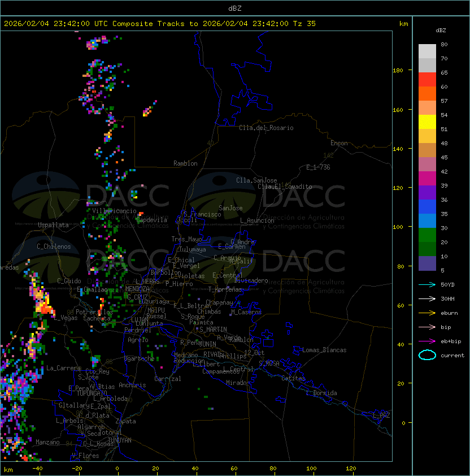The image size is (470, 476).
Task: Click the timestamp header text 2026/02/04 23:42:00 UTC
Action: click(56, 23)
